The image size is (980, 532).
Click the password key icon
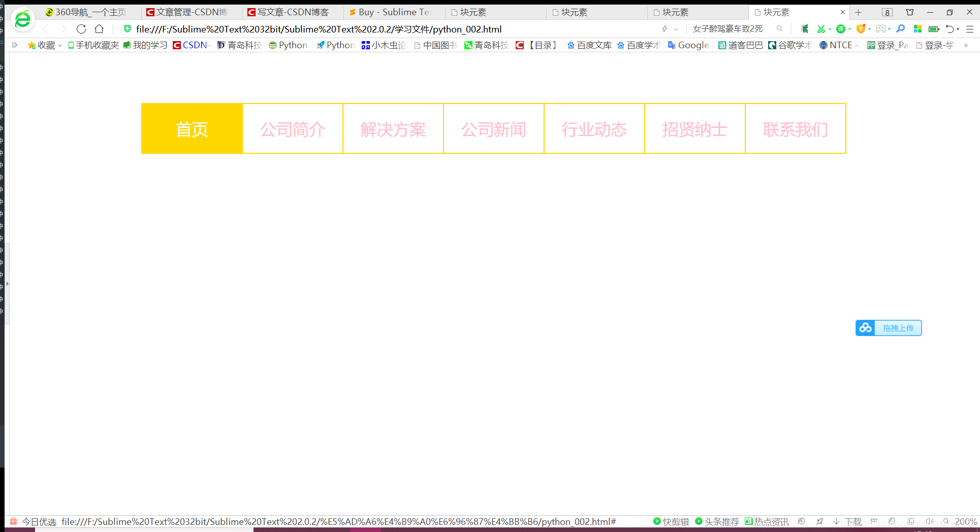[x=901, y=29]
